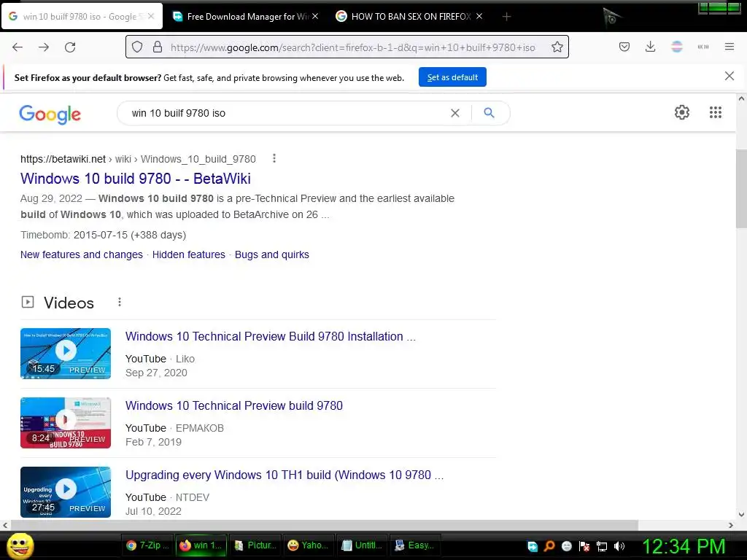Open New features and changes sitelink

[x=82, y=254]
